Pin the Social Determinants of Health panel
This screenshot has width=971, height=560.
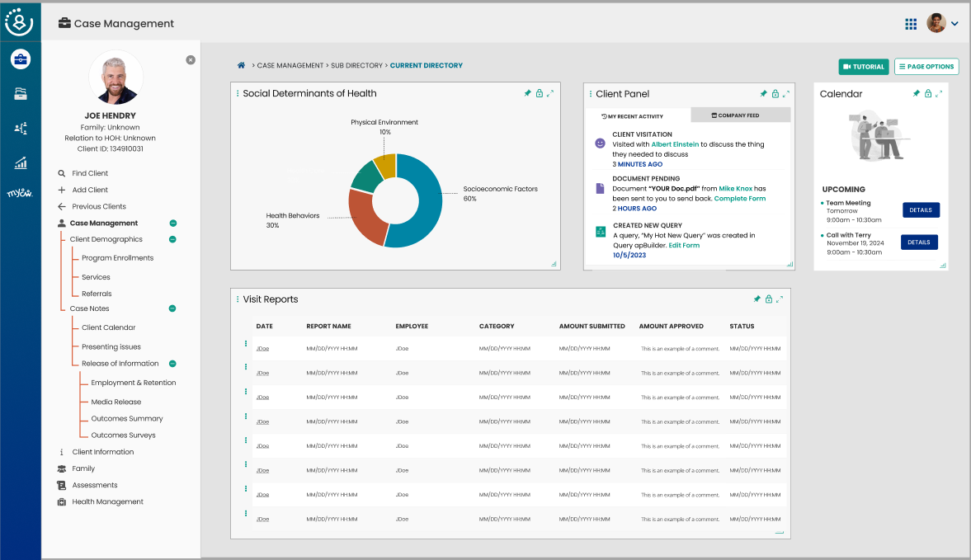coord(528,93)
